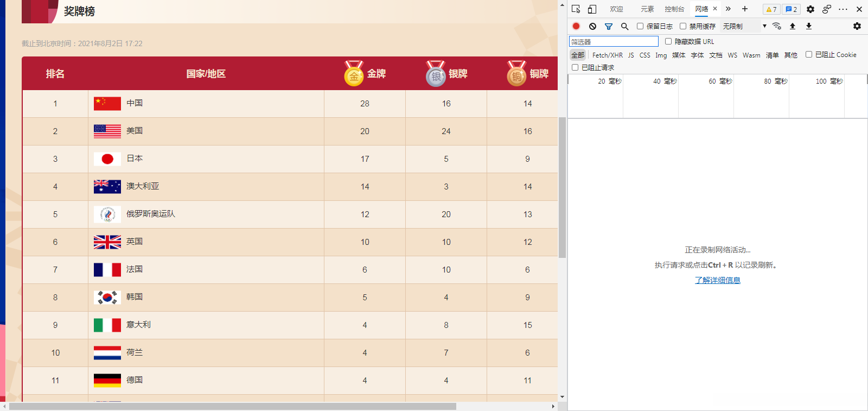The width and height of the screenshot is (868, 411).
Task: Activate the inspect element picker icon
Action: coord(576,9)
